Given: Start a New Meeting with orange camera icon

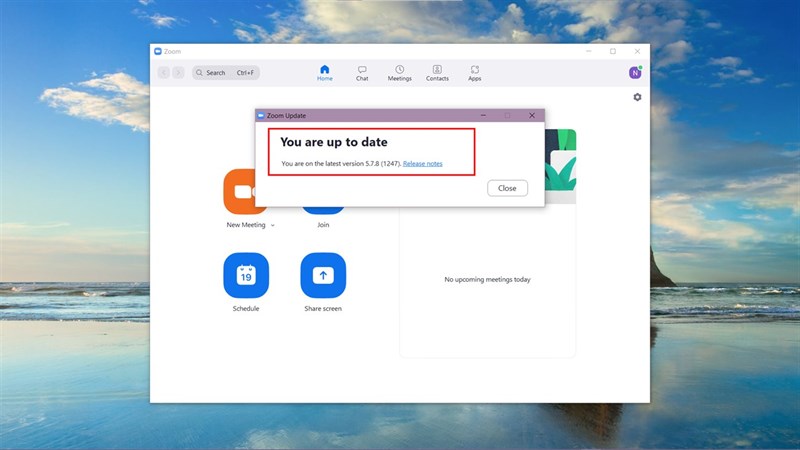Looking at the screenshot, I should (x=239, y=191).
